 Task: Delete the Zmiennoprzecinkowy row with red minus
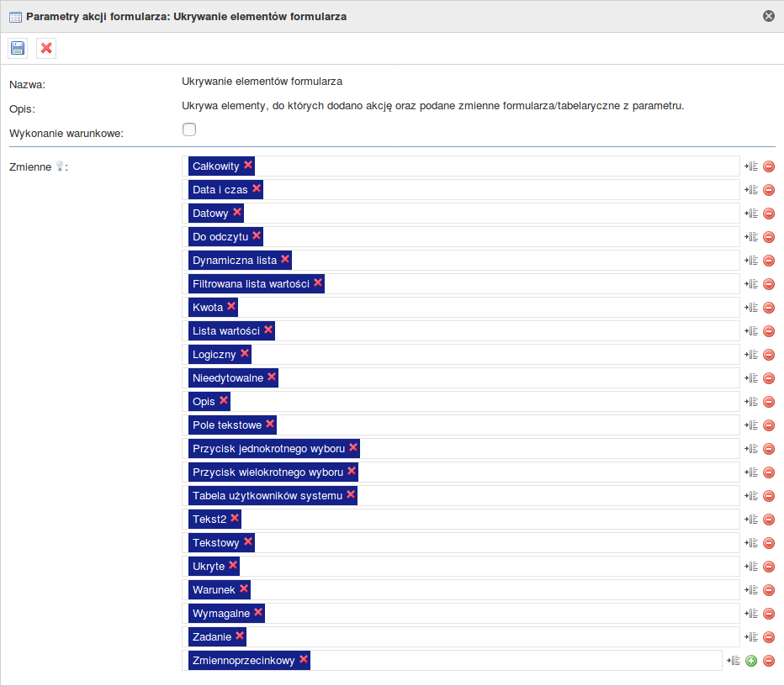769,661
